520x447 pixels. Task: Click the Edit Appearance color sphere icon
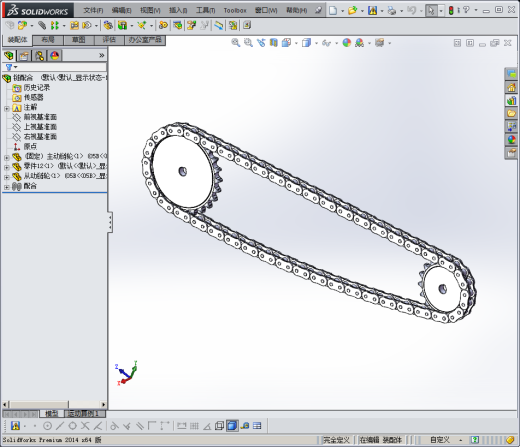(347, 43)
